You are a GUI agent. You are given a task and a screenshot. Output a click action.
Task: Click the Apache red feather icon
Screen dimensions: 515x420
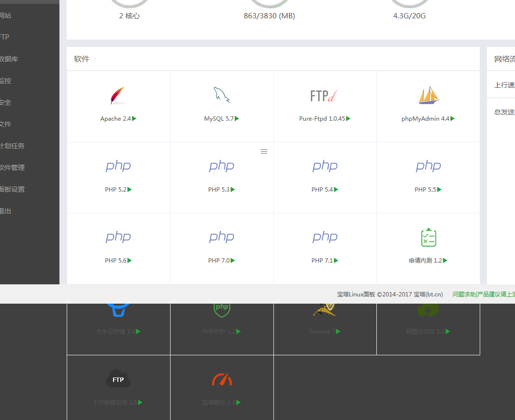118,96
